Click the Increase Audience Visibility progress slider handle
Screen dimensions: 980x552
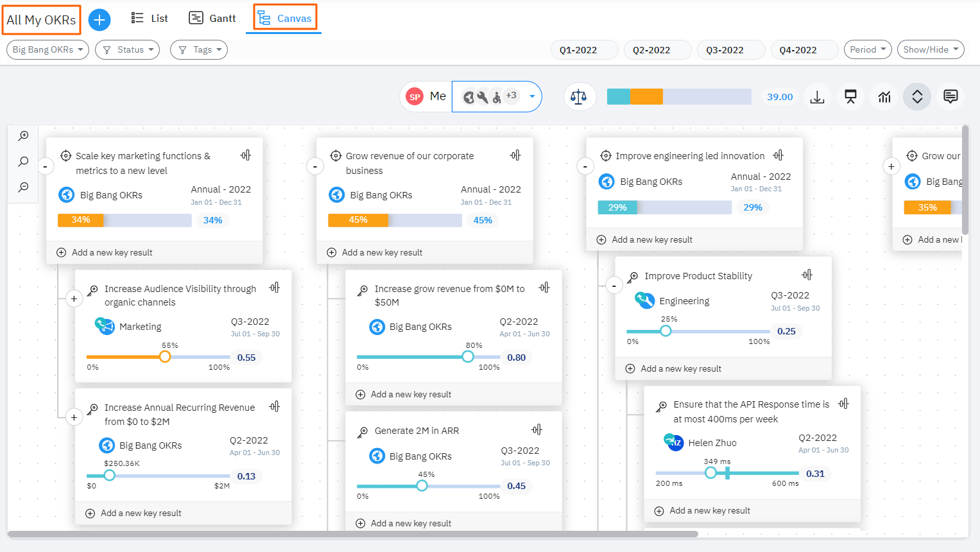point(165,356)
